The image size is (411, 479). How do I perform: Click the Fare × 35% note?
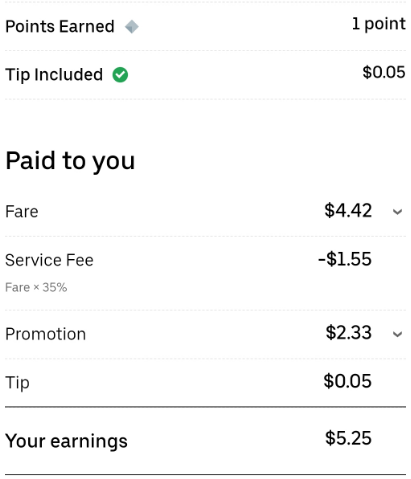pos(36,287)
